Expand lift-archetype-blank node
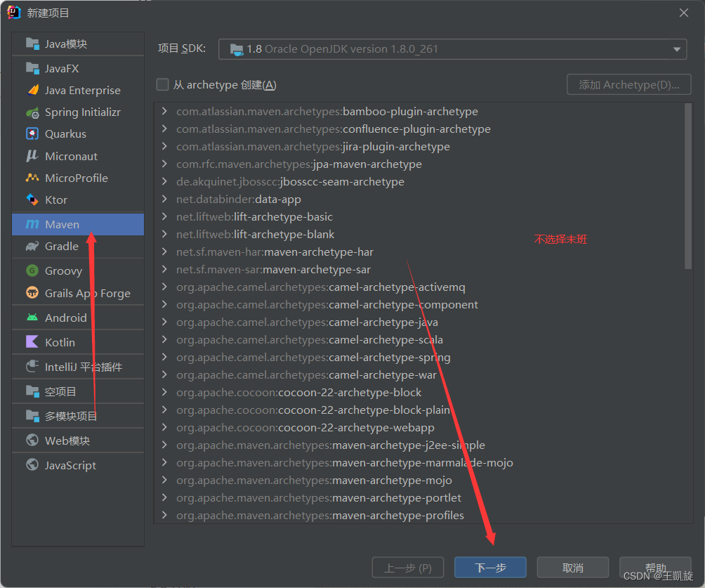 (x=164, y=234)
